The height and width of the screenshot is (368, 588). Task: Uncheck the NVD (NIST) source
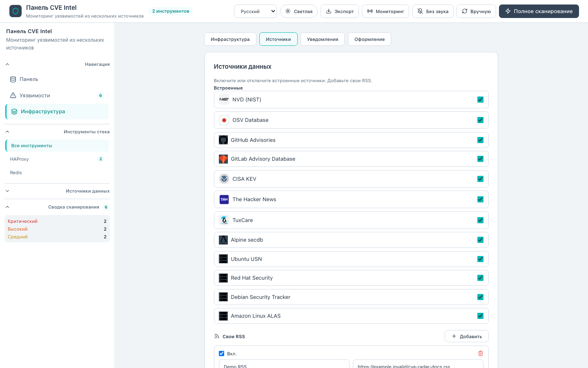point(480,100)
